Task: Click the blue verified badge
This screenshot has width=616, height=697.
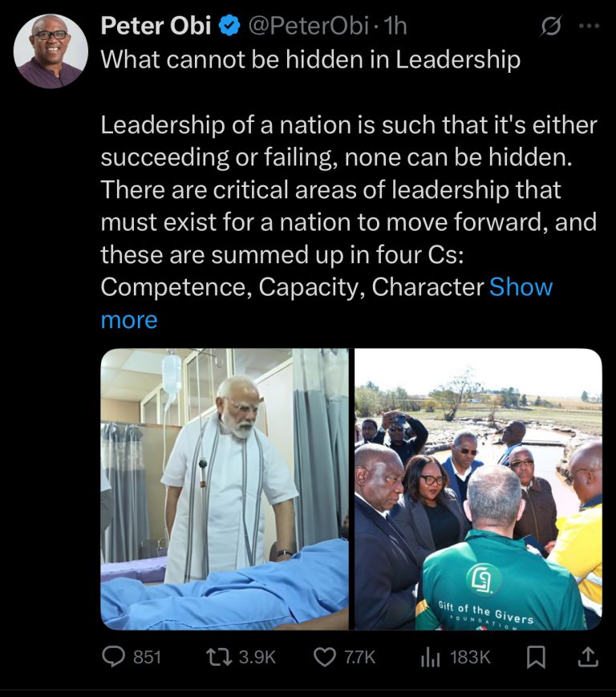Action: tap(229, 26)
